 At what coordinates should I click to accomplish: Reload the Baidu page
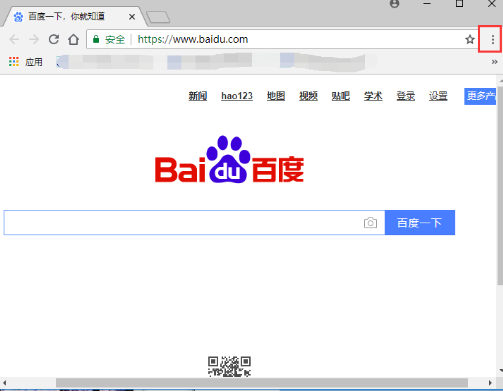(54, 39)
